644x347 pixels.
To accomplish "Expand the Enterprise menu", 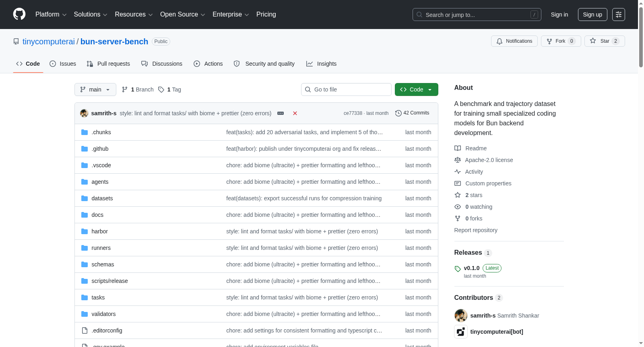I will 231,15.
